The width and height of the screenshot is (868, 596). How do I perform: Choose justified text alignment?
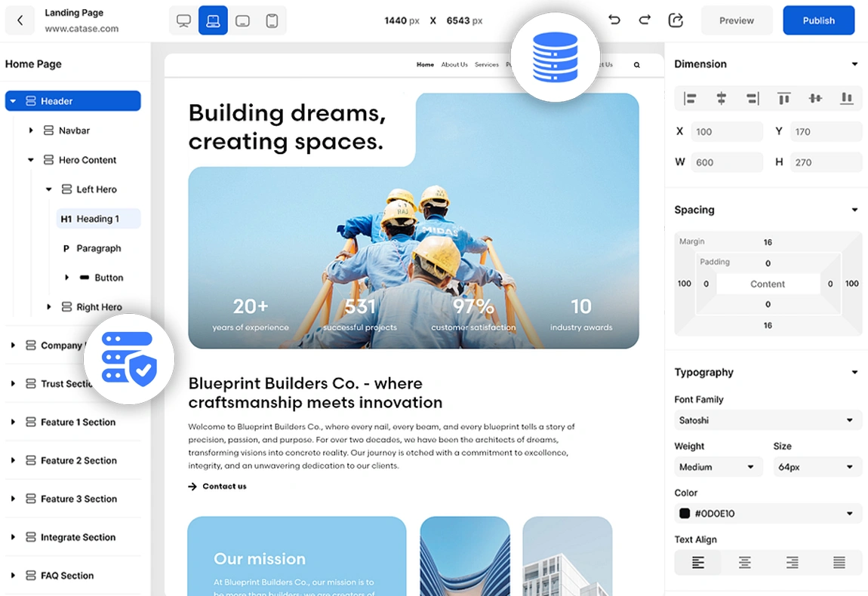pos(839,562)
